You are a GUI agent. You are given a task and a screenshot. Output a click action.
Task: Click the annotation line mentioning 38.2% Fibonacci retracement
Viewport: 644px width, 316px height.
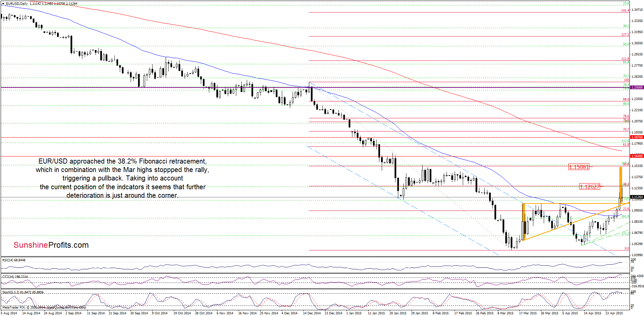click(123, 161)
